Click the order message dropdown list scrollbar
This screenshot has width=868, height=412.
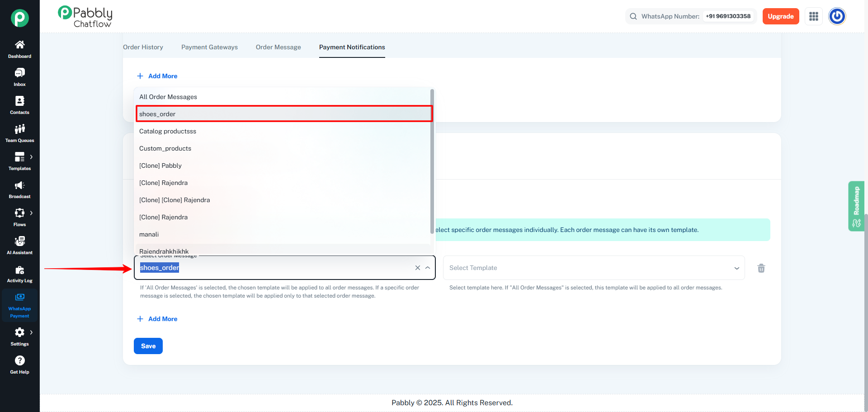point(432,161)
